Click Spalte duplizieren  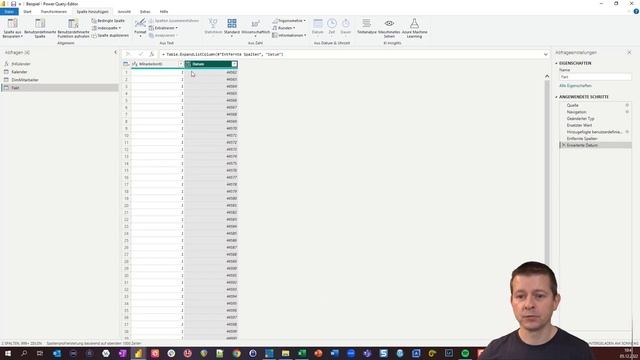[x=110, y=36]
